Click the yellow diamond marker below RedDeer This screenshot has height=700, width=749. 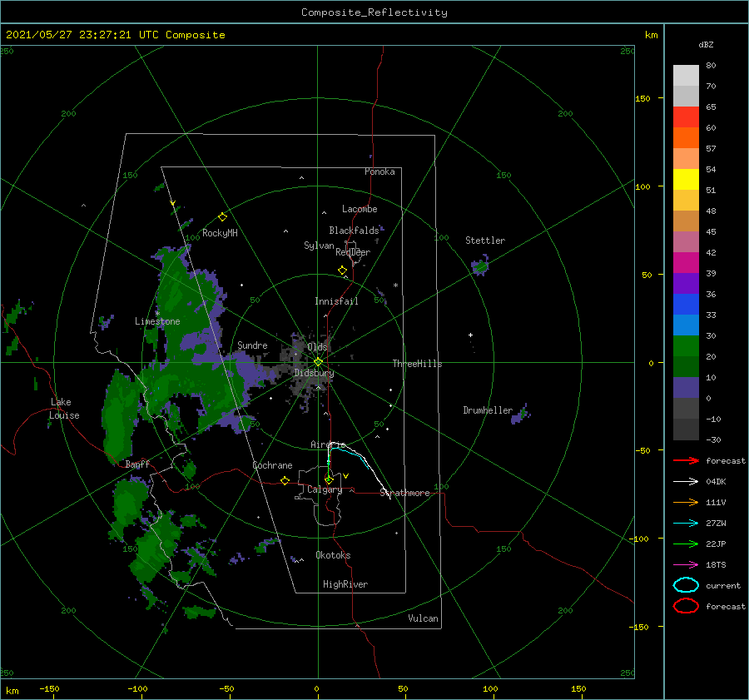pyautogui.click(x=343, y=271)
